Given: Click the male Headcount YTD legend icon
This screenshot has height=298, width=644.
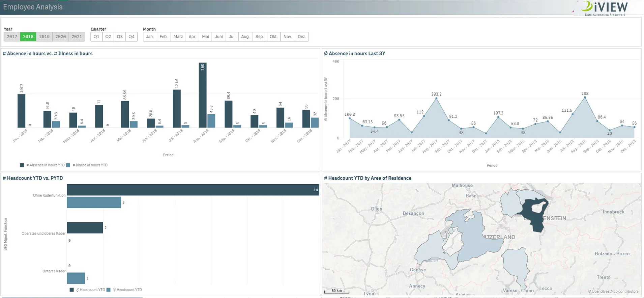Looking at the screenshot, I should point(71,290).
